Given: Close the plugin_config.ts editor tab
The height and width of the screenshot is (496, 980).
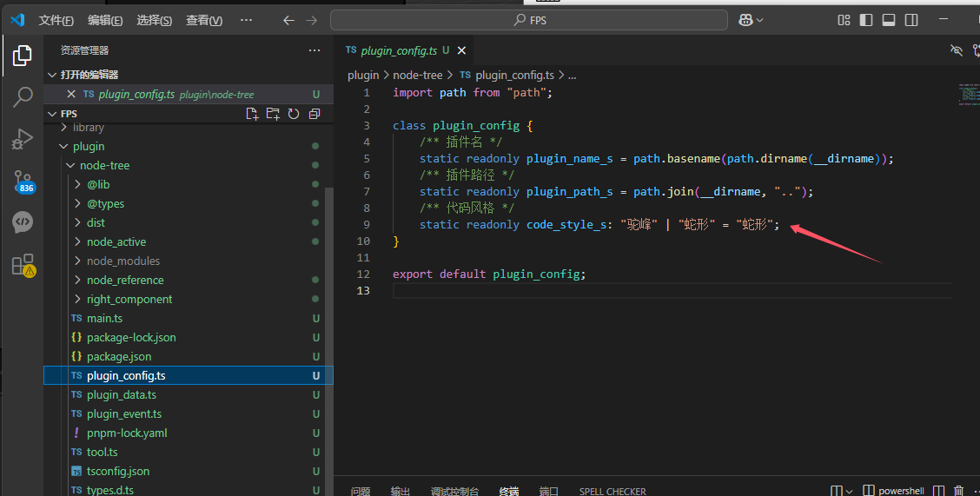Looking at the screenshot, I should 462,50.
